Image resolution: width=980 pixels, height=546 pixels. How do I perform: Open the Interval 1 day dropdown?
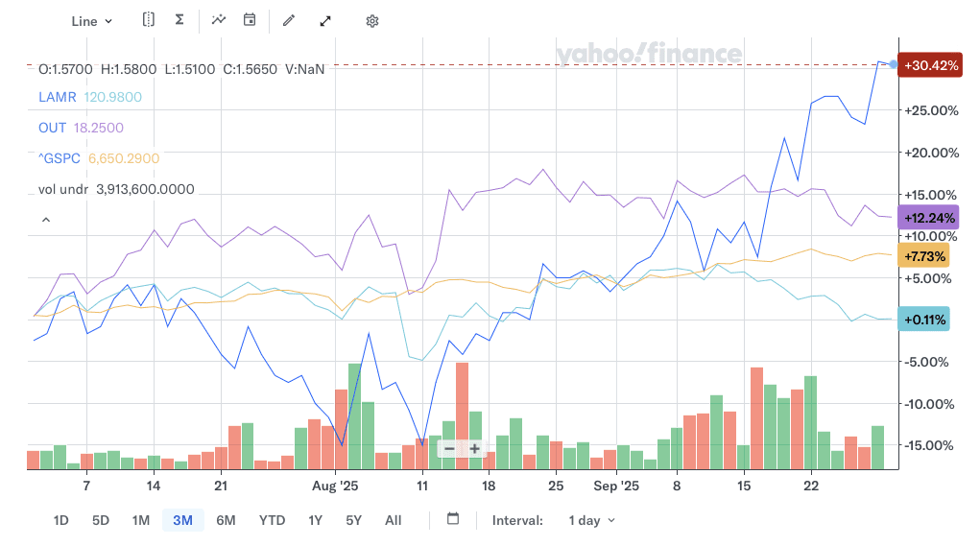coord(591,520)
